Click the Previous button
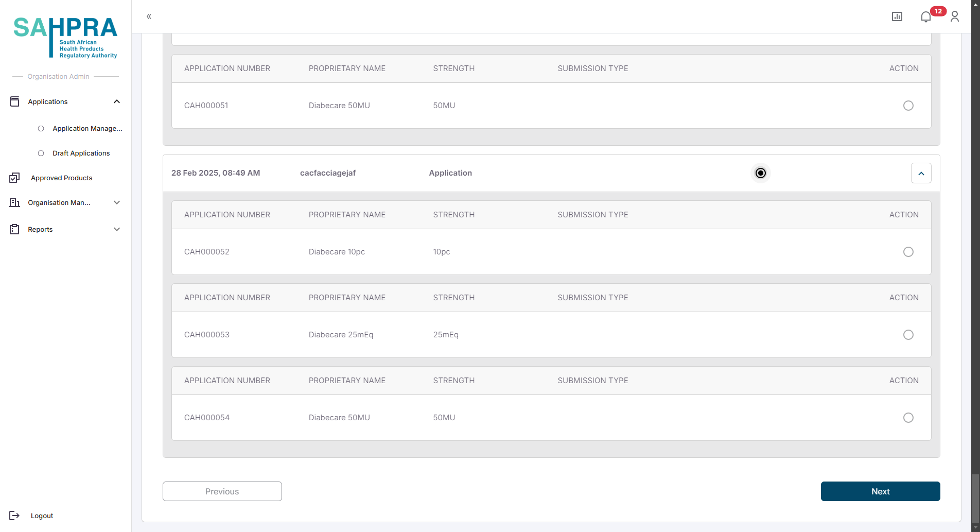Image resolution: width=980 pixels, height=532 pixels. pos(222,491)
